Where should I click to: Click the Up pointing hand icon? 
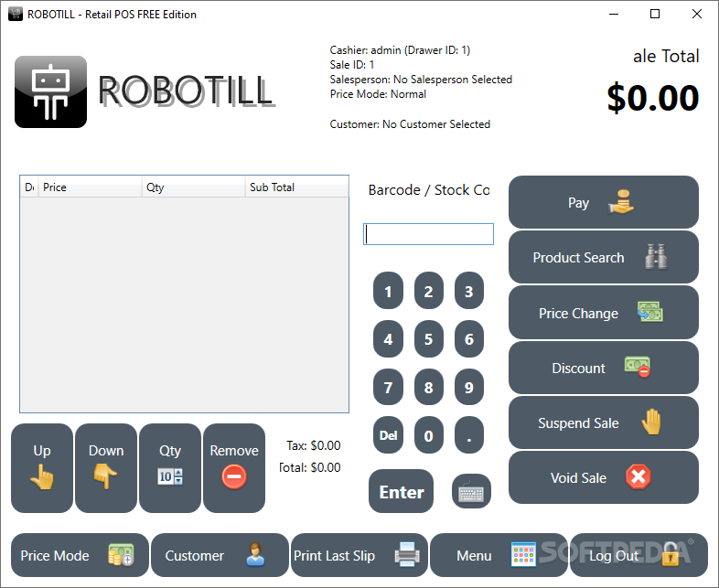click(42, 476)
